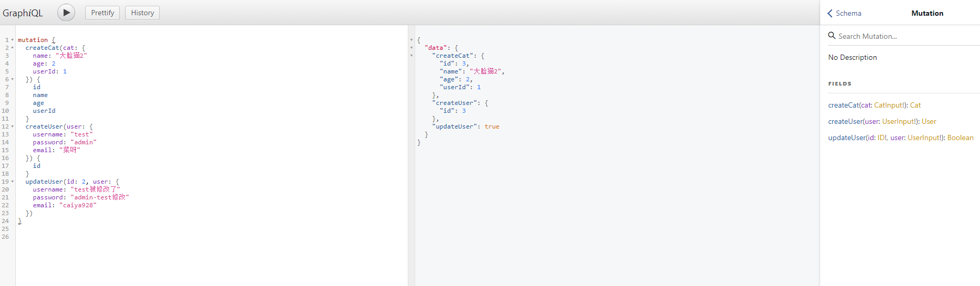
Task: Run the query with the play button
Action: [66, 13]
